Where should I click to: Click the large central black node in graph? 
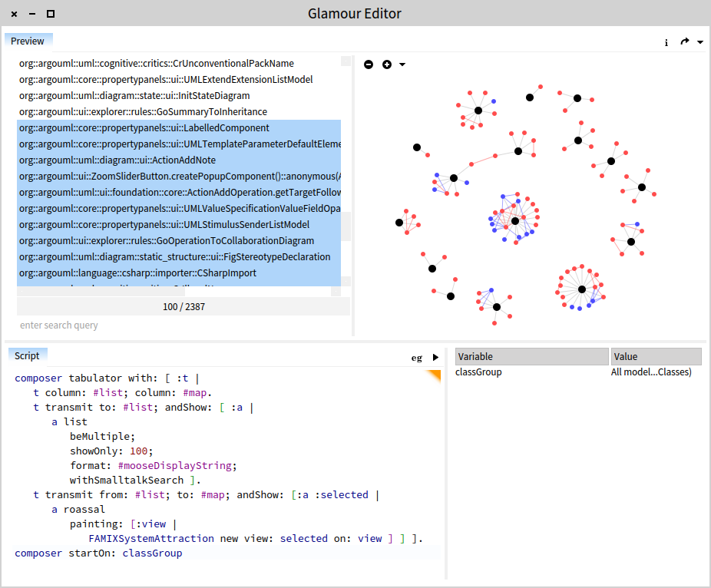pyautogui.click(x=515, y=221)
